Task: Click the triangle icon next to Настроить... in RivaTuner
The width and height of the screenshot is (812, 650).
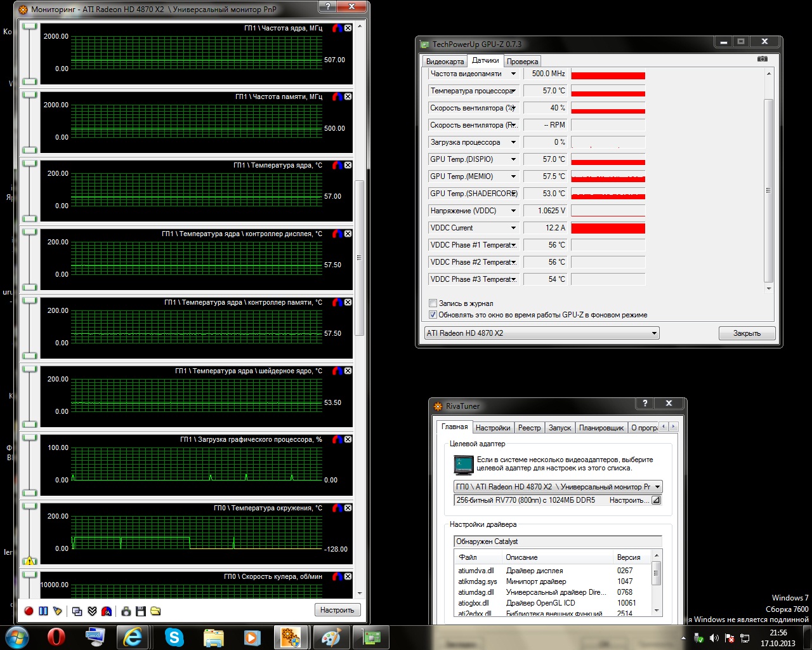Action: coord(656,500)
